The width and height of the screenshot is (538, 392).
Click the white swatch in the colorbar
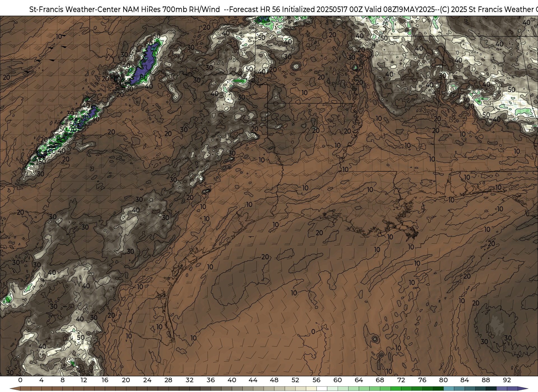[322, 389]
